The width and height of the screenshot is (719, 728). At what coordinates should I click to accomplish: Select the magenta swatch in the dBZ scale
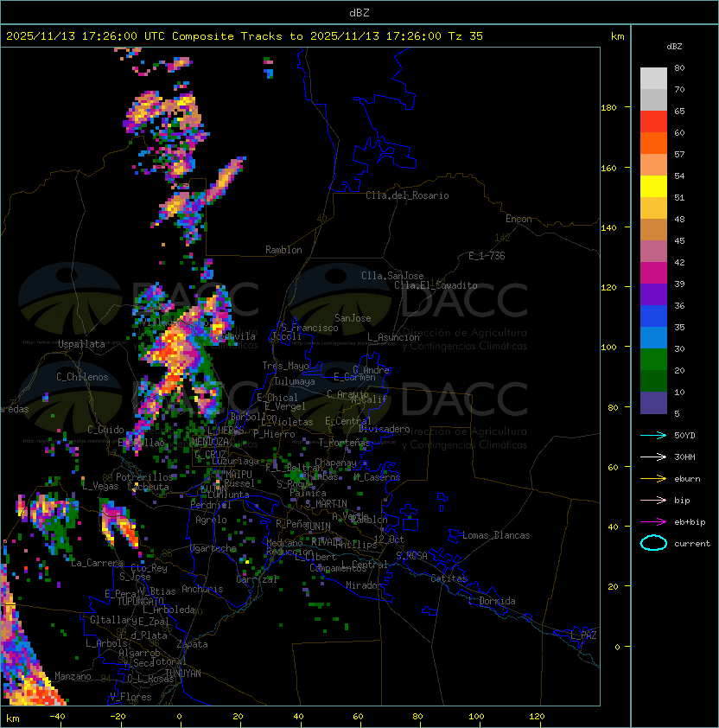[653, 273]
